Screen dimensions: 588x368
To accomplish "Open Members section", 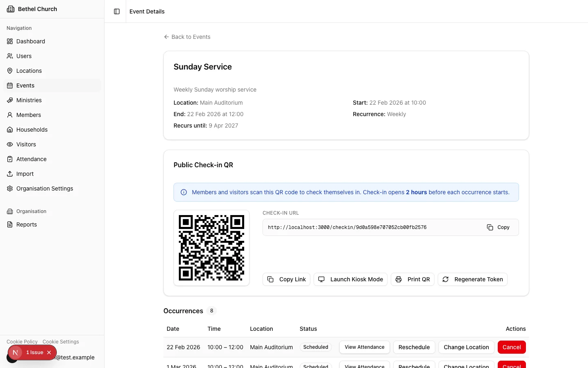I will 52,115.
